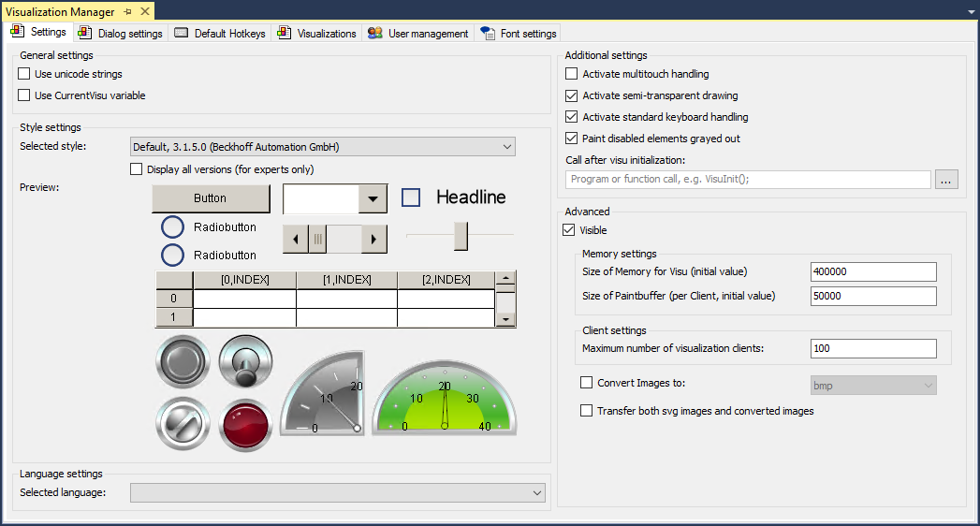Screen dimensions: 980x526
Task: Click the preview scrollbar right arrow
Action: coord(373,240)
